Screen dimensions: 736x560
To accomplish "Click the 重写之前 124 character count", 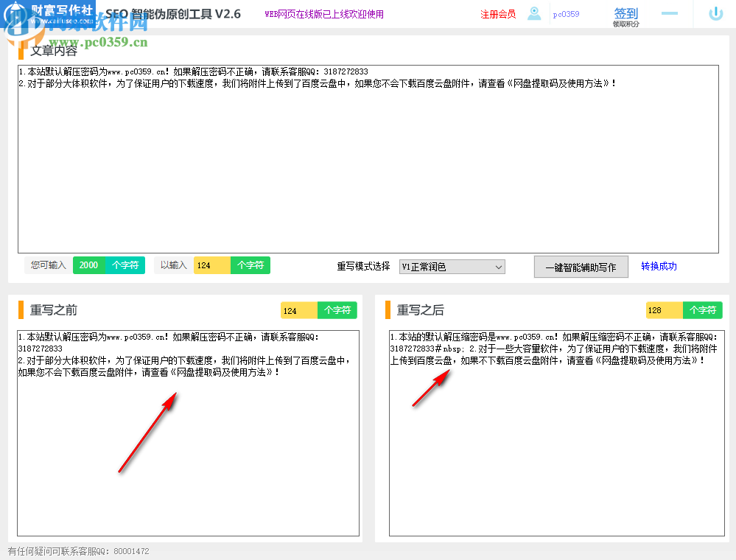I will click(298, 310).
